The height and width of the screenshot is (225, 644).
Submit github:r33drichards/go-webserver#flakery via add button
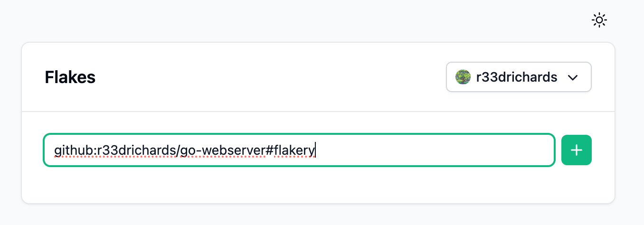576,150
